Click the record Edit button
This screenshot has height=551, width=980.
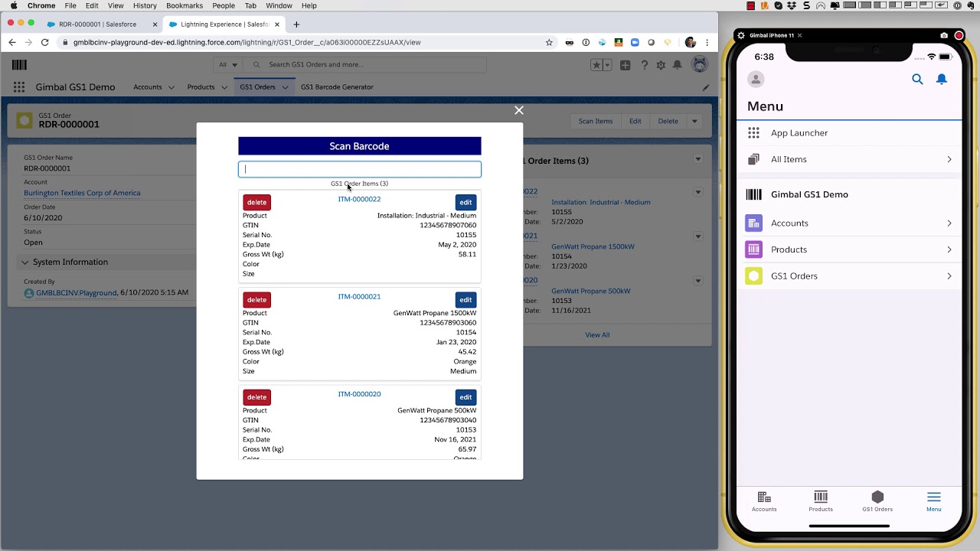coord(635,121)
